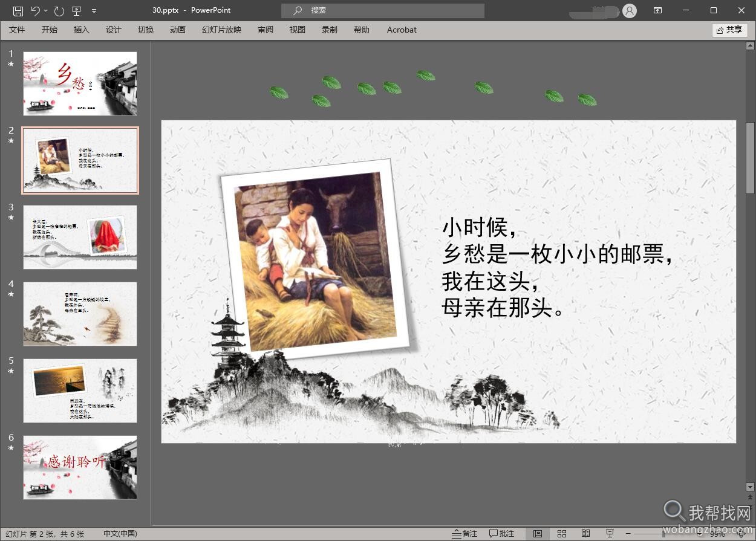
Task: Click scroll down arrow of editing pane
Action: click(x=751, y=487)
